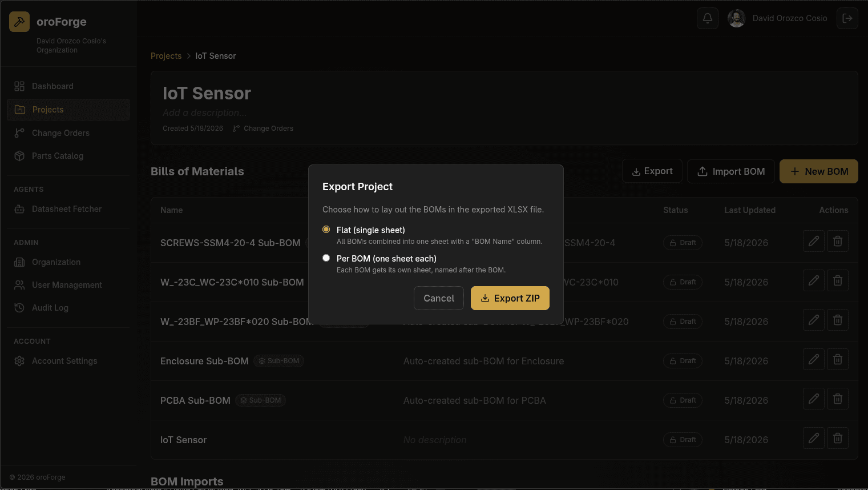Open the Parts Catalog sidebar item
Viewport: 868px width, 490px height.
pos(68,156)
